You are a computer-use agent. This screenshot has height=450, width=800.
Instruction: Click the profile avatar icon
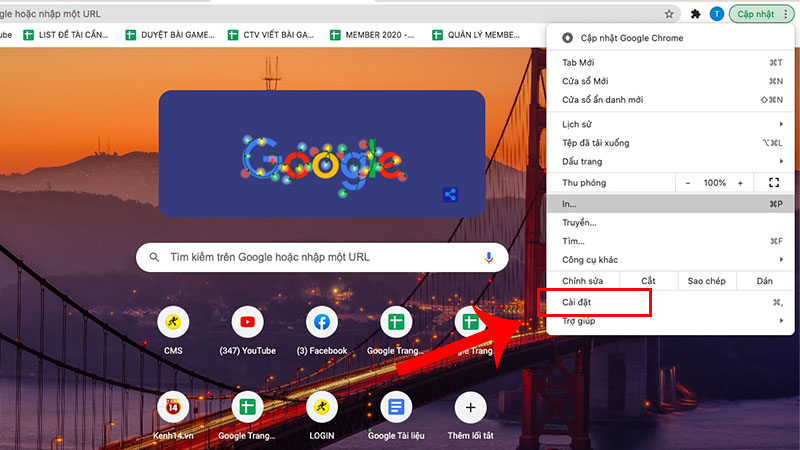716,14
